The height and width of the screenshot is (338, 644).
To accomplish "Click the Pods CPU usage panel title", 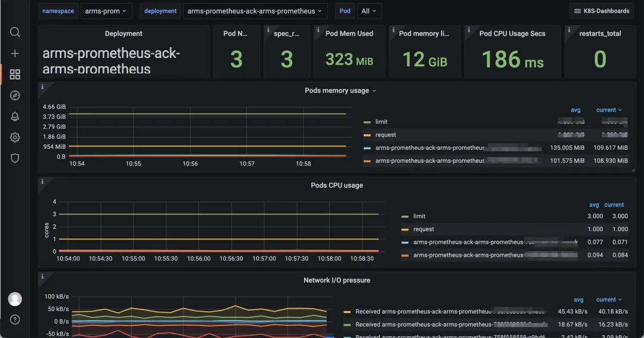I will 337,186.
